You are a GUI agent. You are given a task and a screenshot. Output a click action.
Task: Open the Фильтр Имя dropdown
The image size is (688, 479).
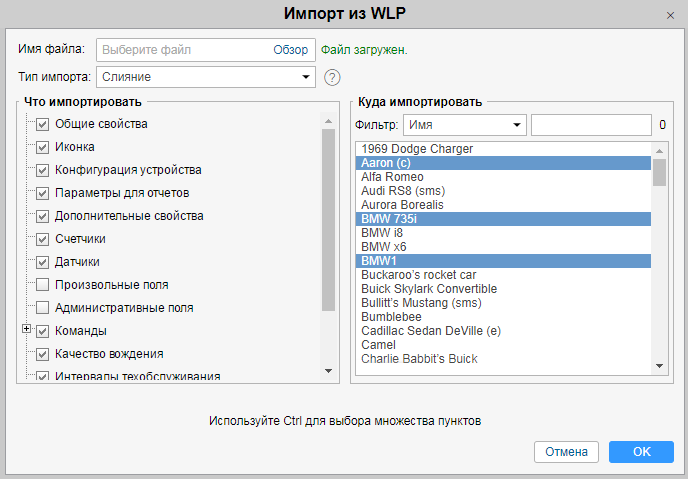tap(464, 125)
